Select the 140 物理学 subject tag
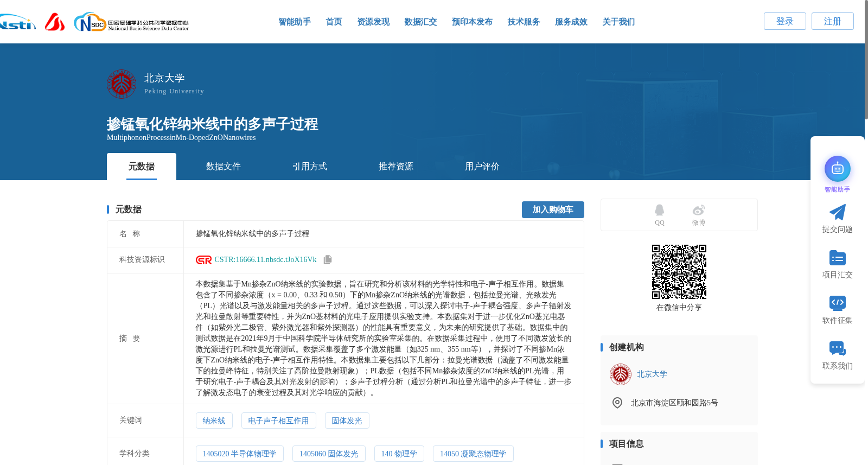Screen dimensions: 868x465 [399, 454]
